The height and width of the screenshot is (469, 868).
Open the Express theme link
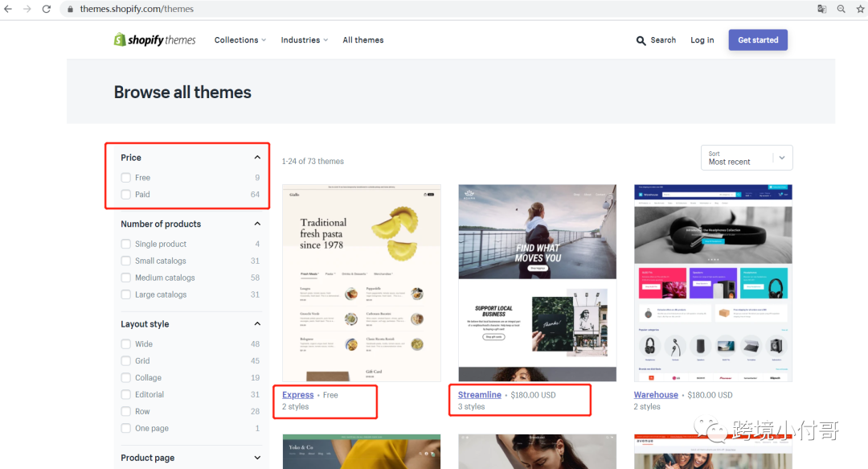click(298, 395)
